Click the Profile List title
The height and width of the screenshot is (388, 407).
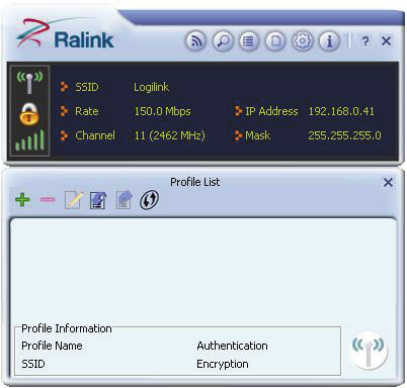tap(195, 182)
